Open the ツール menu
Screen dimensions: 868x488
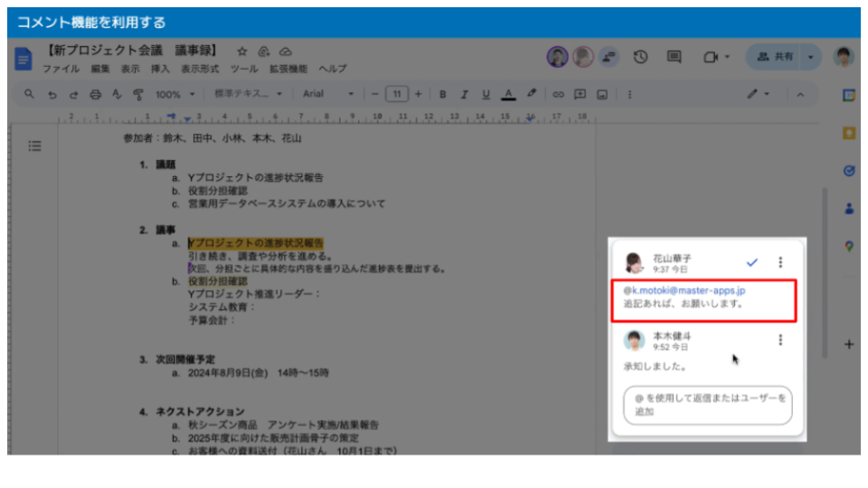(x=244, y=70)
